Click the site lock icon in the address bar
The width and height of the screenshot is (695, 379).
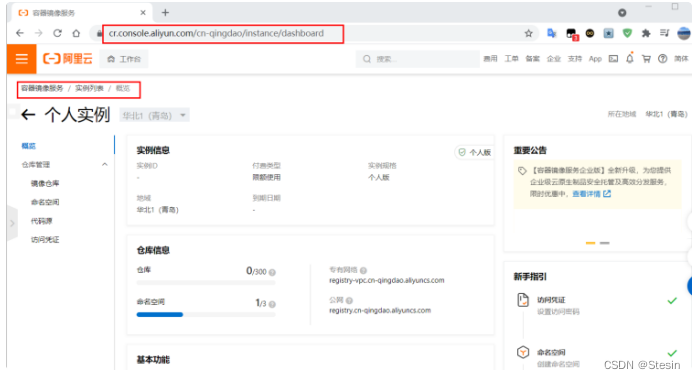pos(99,33)
